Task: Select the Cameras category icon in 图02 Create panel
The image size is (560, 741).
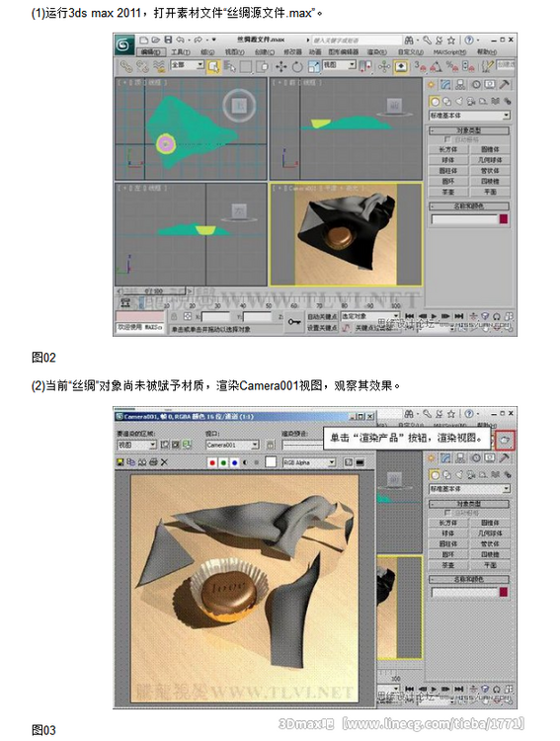Action: coord(471,102)
